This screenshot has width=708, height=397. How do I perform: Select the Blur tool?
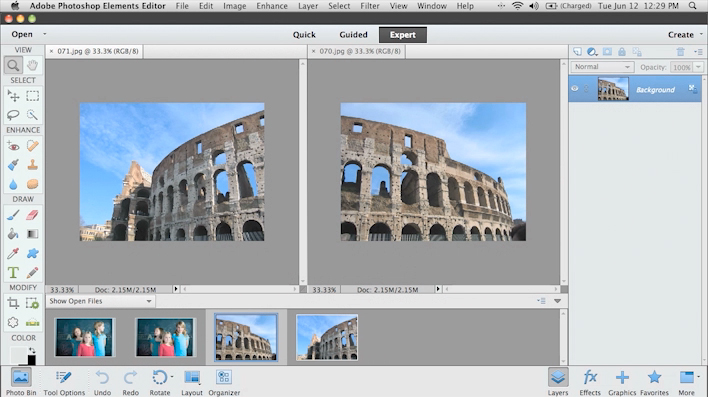pyautogui.click(x=13, y=184)
